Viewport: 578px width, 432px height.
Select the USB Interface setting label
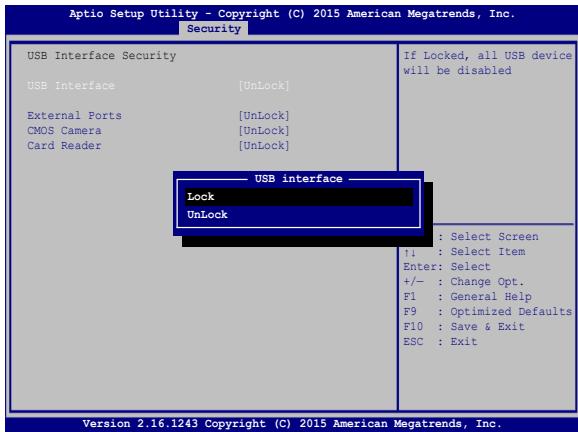pos(71,86)
